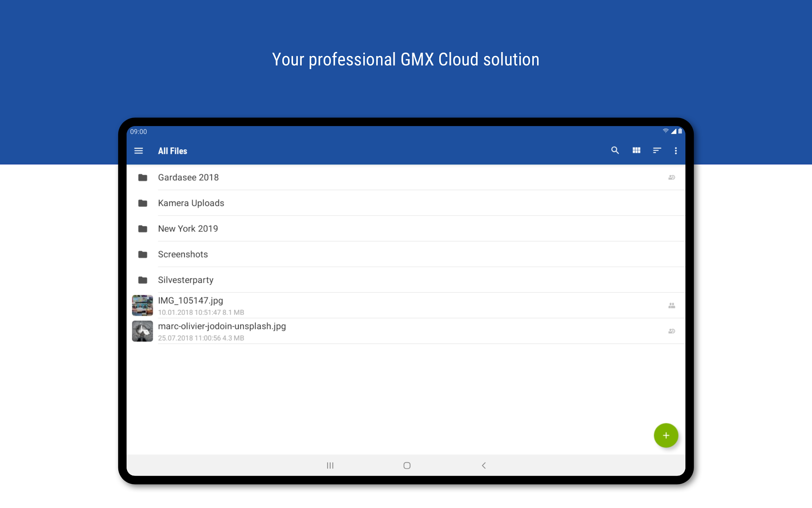This screenshot has height=508, width=812.
Task: Click the battery status icon
Action: pos(680,131)
